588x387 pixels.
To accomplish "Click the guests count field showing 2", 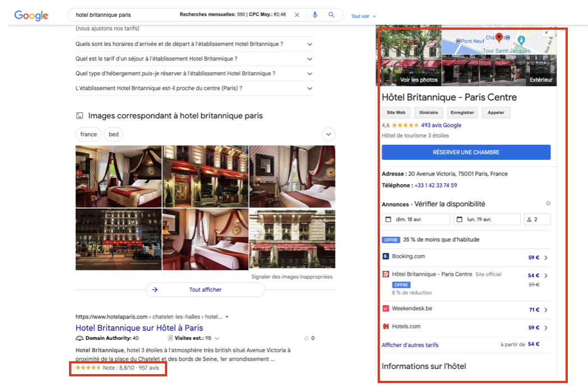I will click(x=537, y=219).
